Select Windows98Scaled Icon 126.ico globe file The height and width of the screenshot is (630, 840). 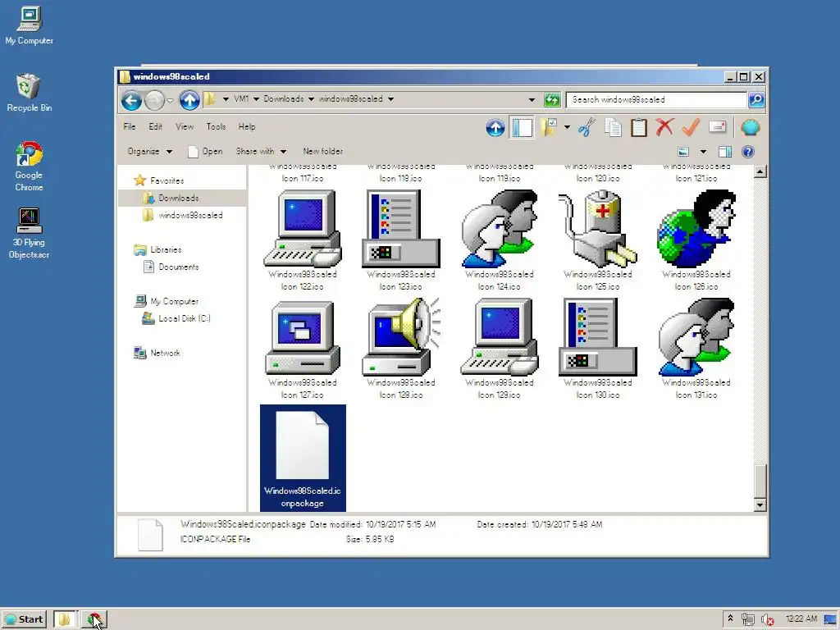point(696,240)
